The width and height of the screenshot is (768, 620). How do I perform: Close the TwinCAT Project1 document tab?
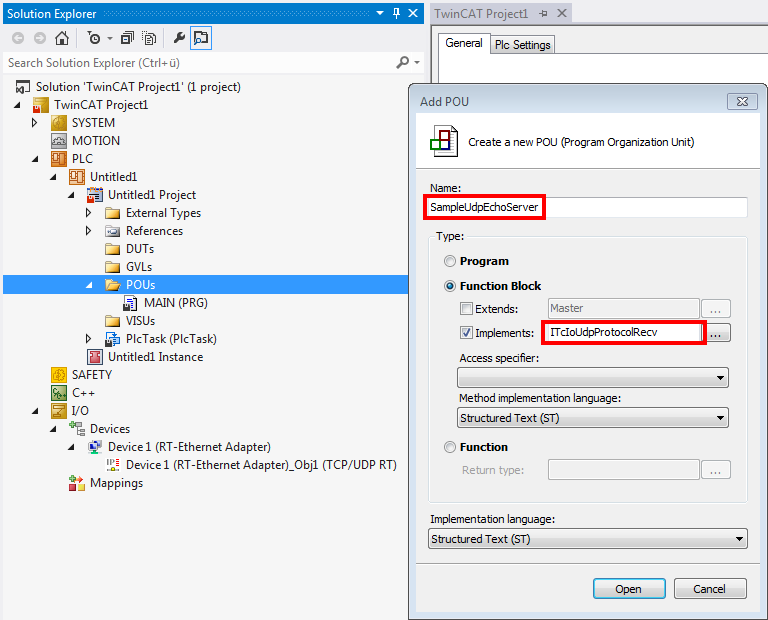click(x=562, y=13)
